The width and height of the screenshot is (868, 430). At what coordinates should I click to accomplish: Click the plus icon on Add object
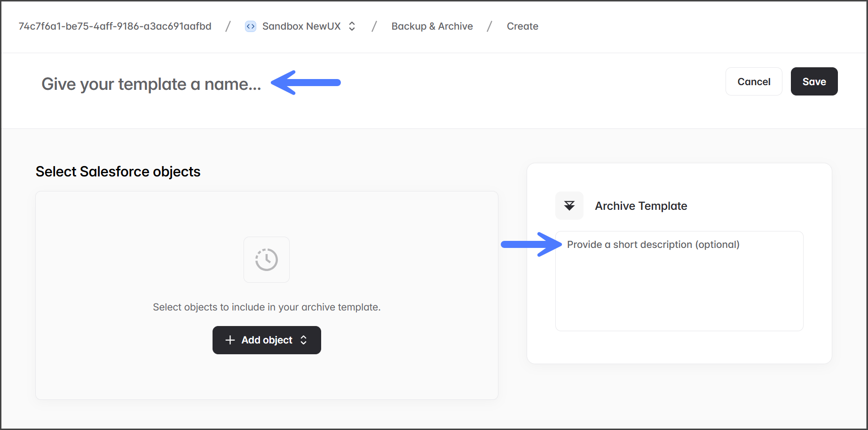tap(230, 340)
